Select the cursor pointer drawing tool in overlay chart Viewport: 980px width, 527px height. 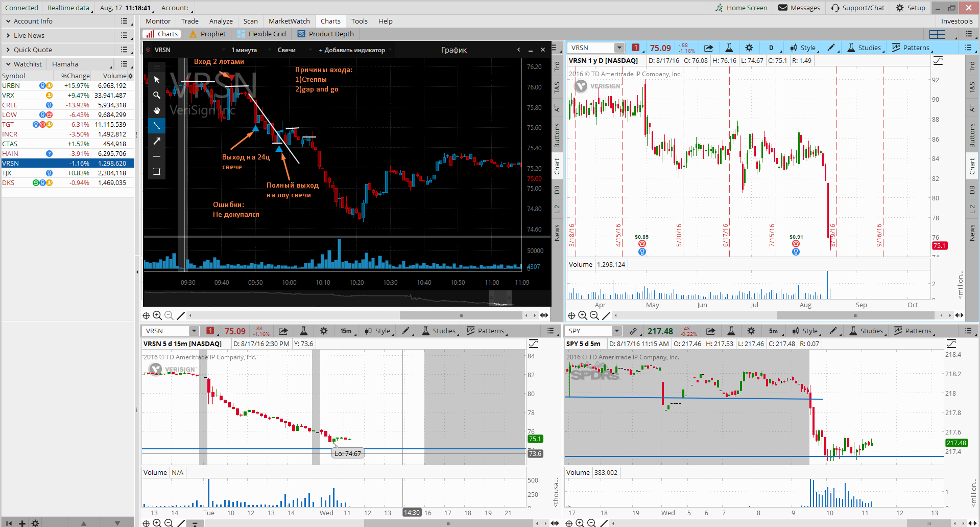pyautogui.click(x=157, y=80)
